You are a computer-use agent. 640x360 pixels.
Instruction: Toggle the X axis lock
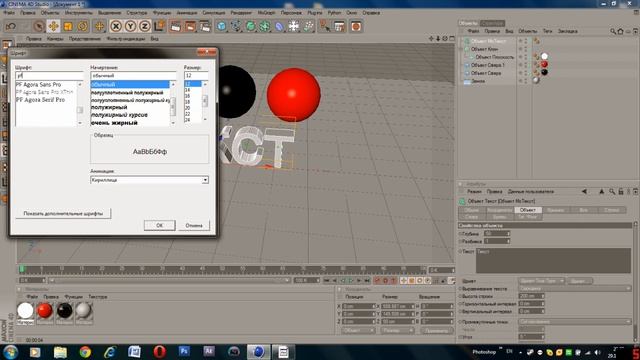pos(116,27)
